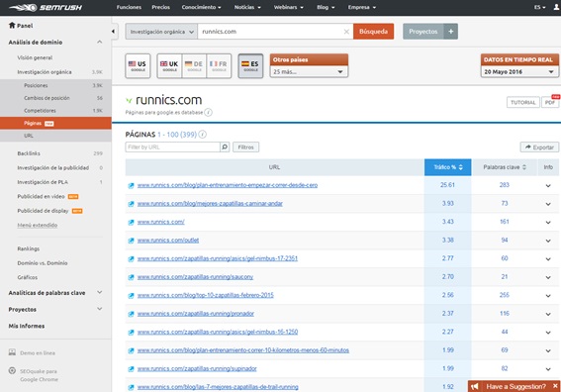The image size is (561, 392).
Task: Open external link icon for mejores-zapatillas-caminar-andar row
Action: 131,204
